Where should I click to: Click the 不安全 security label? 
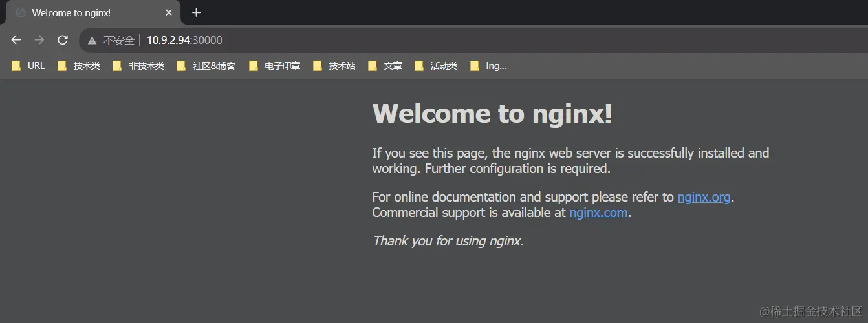(119, 40)
